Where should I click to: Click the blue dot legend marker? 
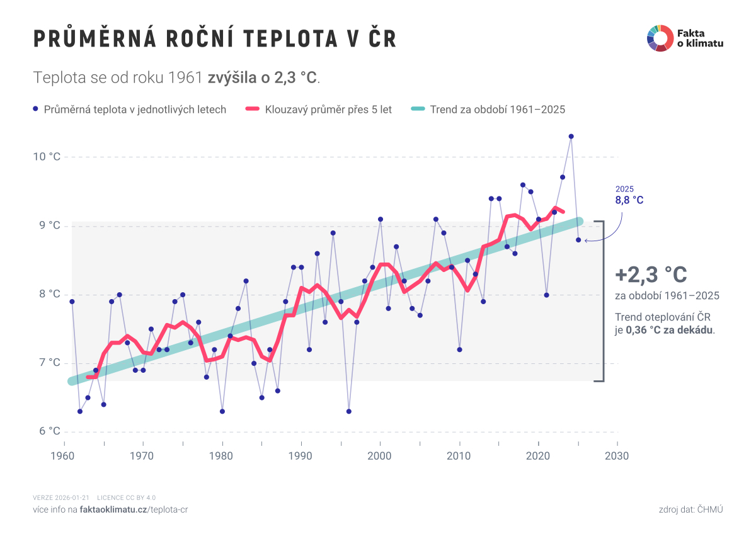pyautogui.click(x=35, y=110)
